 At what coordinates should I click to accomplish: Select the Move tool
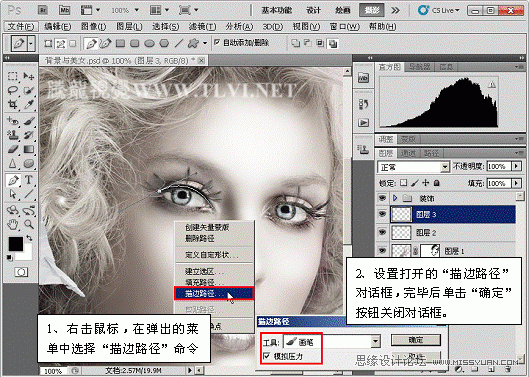29,76
